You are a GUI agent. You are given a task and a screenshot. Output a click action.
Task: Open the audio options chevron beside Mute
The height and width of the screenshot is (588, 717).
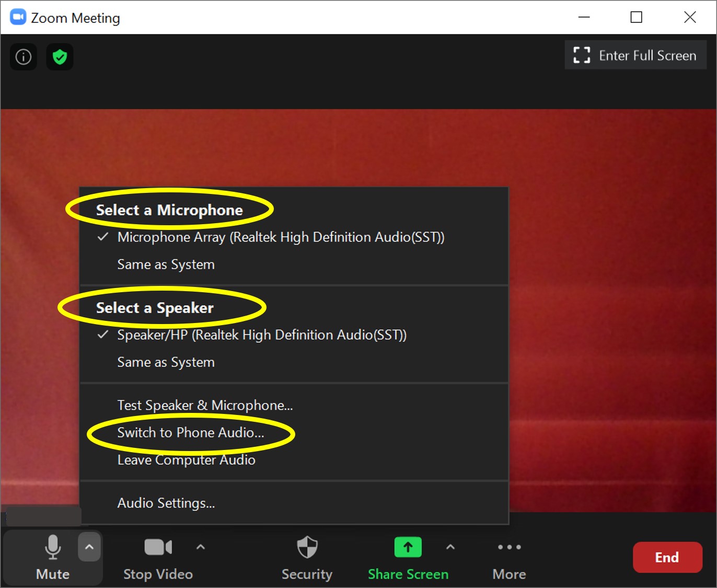(89, 547)
